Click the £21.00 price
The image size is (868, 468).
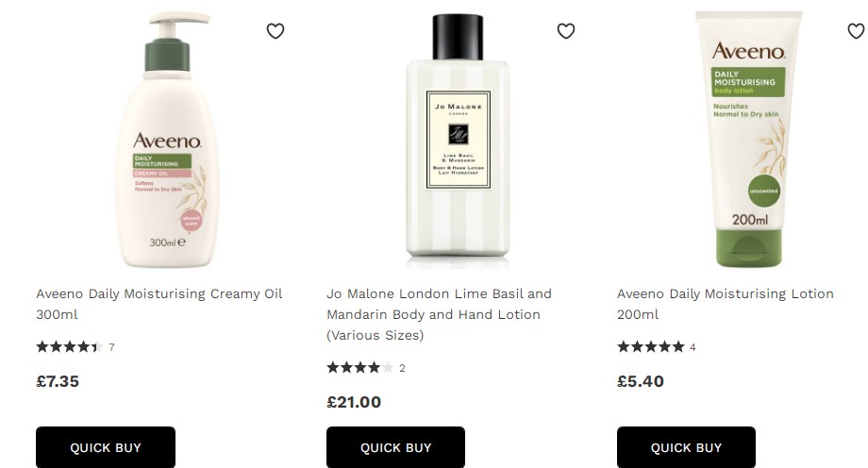tap(354, 402)
